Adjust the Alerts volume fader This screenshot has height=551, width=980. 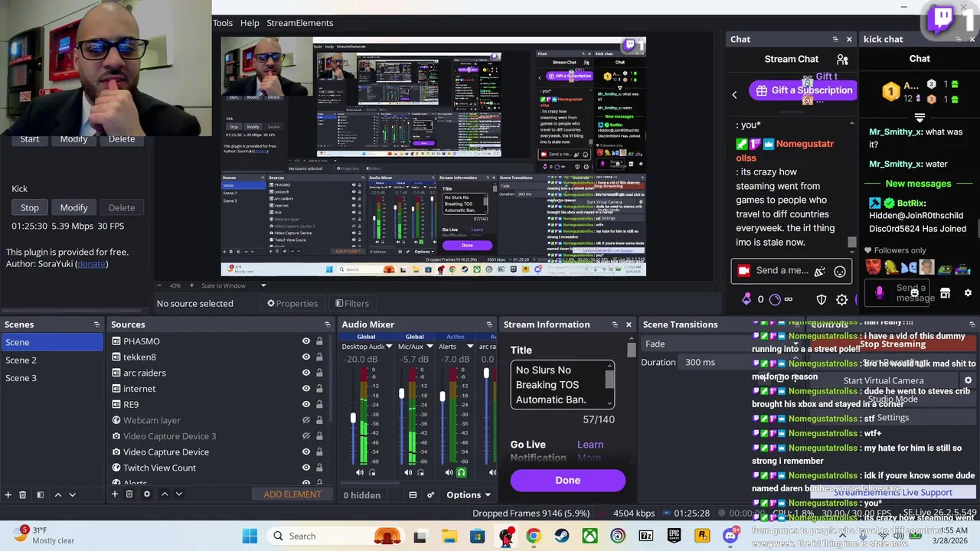tap(442, 396)
